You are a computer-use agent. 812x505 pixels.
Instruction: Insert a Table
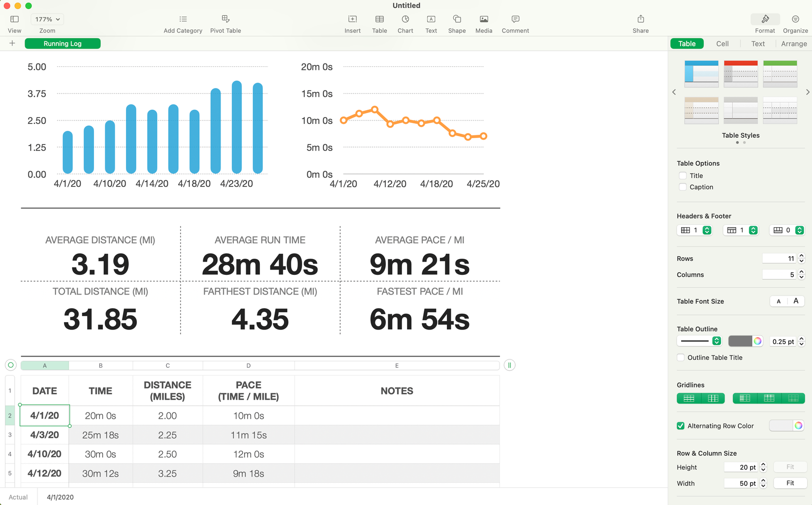coord(379,22)
